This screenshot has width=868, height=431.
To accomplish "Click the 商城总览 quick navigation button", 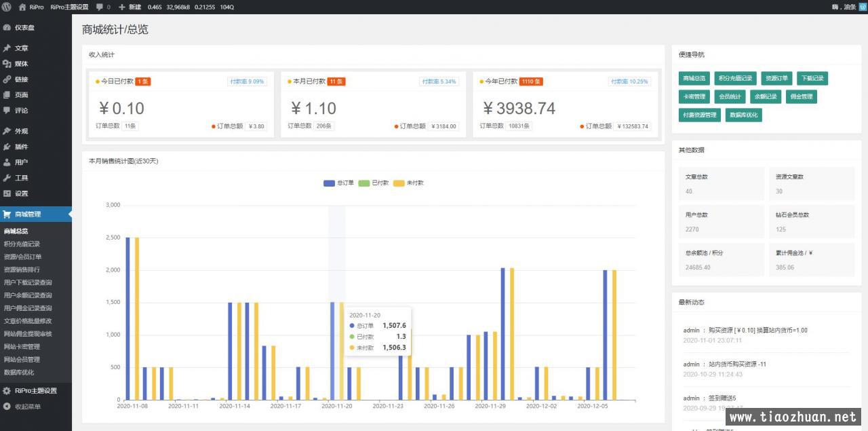I will (694, 78).
